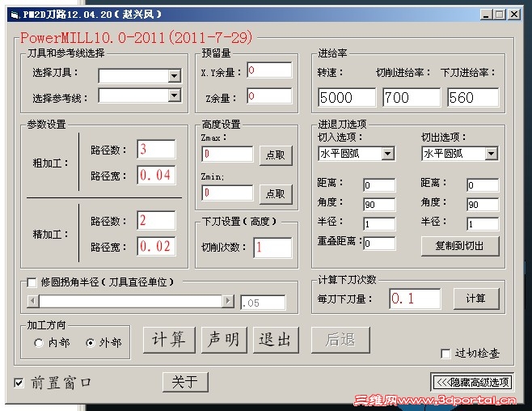Screen dimensions: 532x411
Task: Click the 点取 button beside Zmin
Action: (x=276, y=194)
